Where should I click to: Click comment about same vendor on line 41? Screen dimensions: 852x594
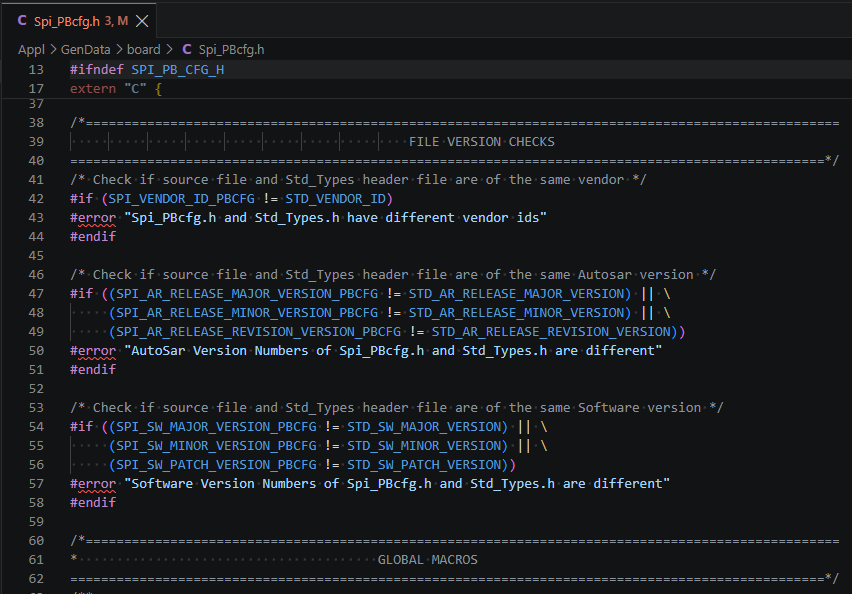358,179
